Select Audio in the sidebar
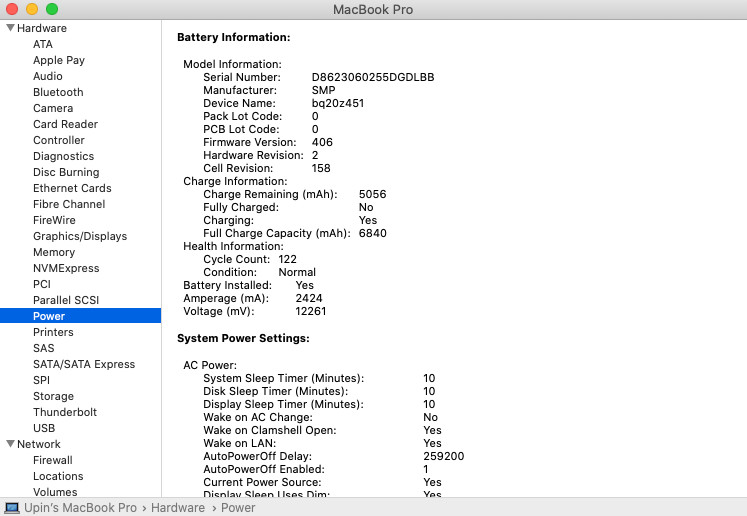This screenshot has height=516, width=747. [x=48, y=76]
